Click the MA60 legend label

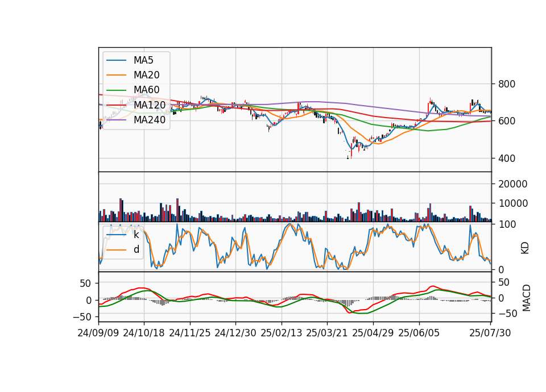pos(146,90)
